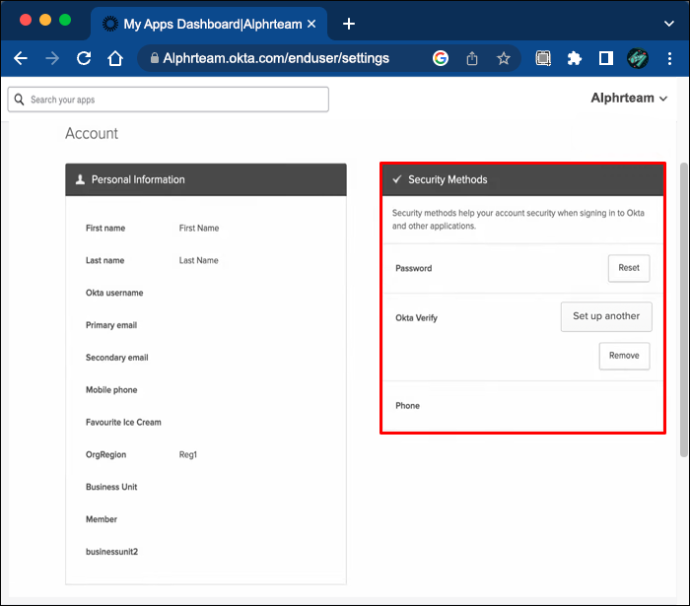Click the Password Reset button

click(x=628, y=268)
